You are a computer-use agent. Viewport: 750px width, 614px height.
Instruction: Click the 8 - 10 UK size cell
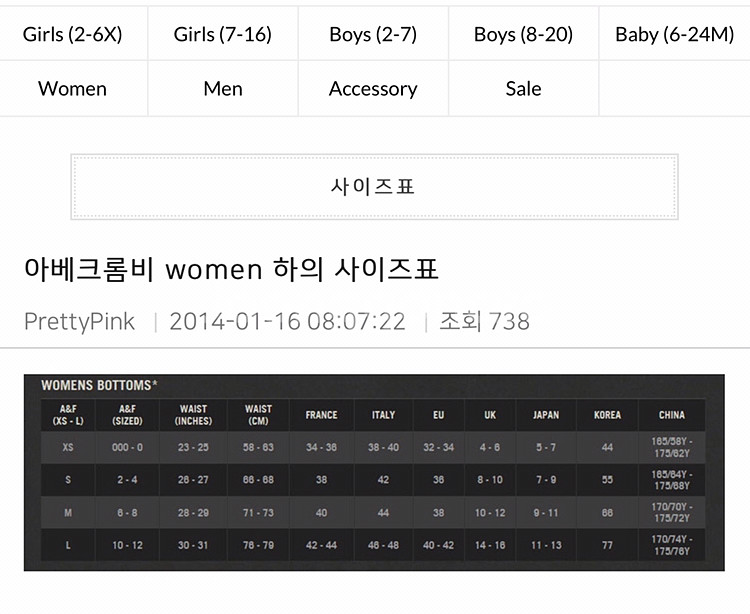tap(490, 480)
